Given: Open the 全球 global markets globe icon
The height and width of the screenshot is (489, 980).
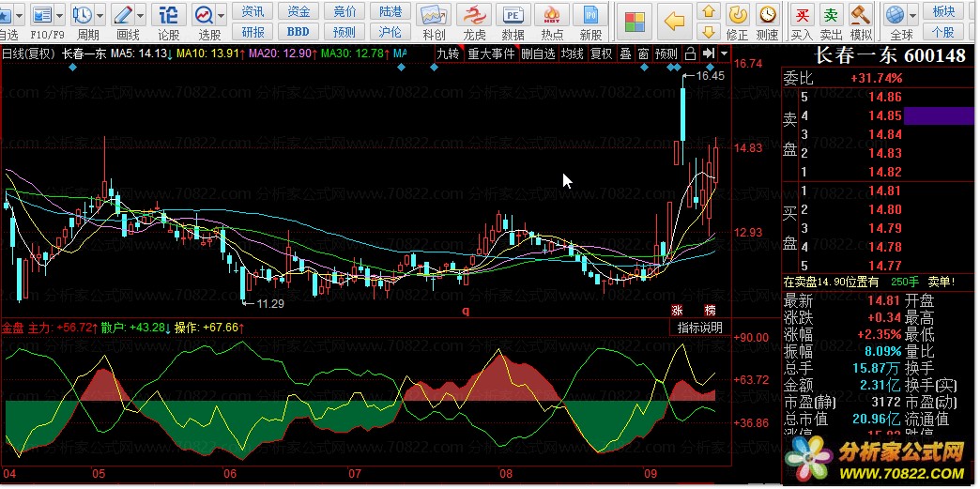Looking at the screenshot, I should click(x=896, y=14).
